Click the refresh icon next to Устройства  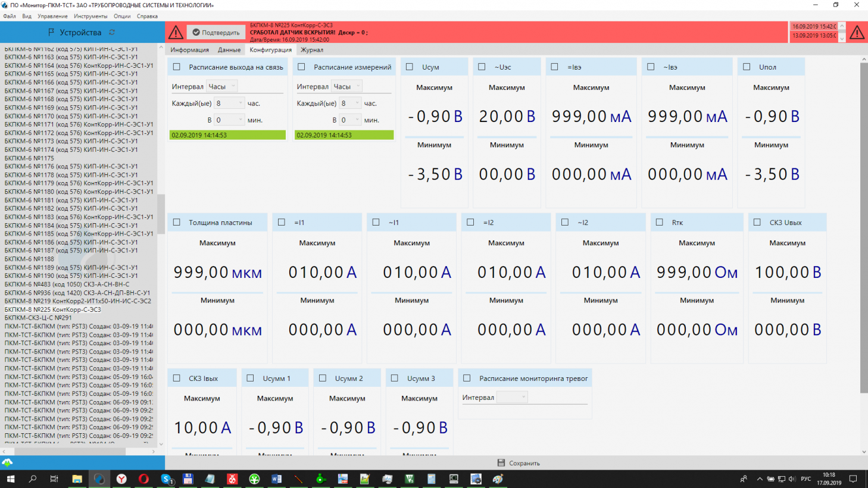coord(112,32)
